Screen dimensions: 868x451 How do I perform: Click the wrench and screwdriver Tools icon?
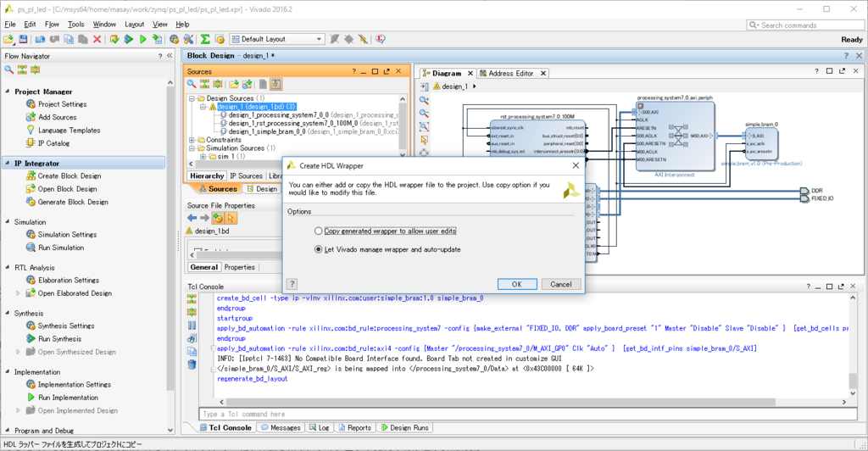(x=189, y=39)
